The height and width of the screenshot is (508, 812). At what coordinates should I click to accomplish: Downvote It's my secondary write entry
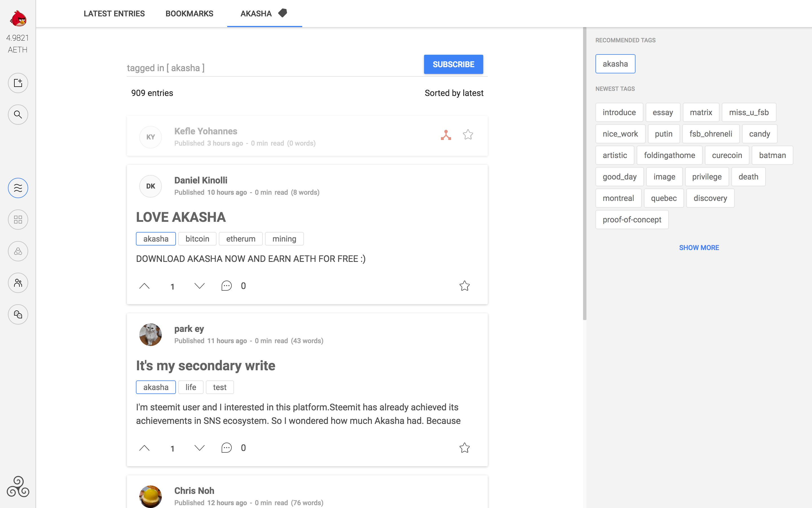pos(200,448)
